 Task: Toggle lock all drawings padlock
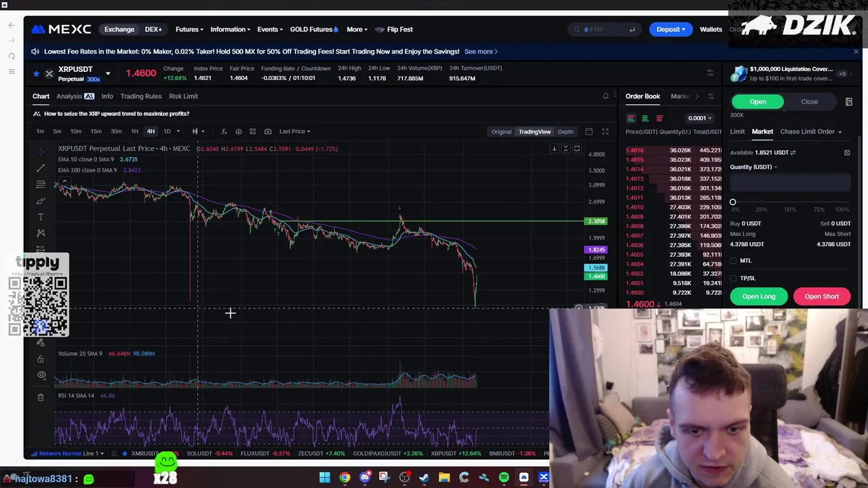41,359
